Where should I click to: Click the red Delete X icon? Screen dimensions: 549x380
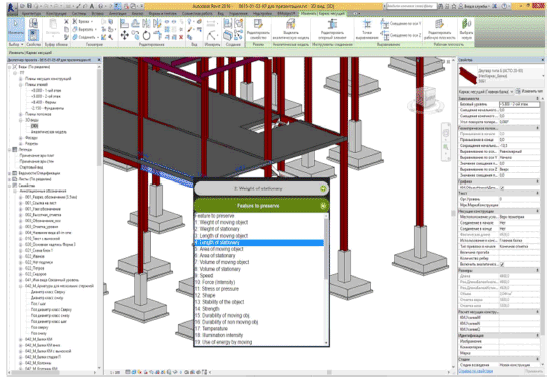[181, 37]
